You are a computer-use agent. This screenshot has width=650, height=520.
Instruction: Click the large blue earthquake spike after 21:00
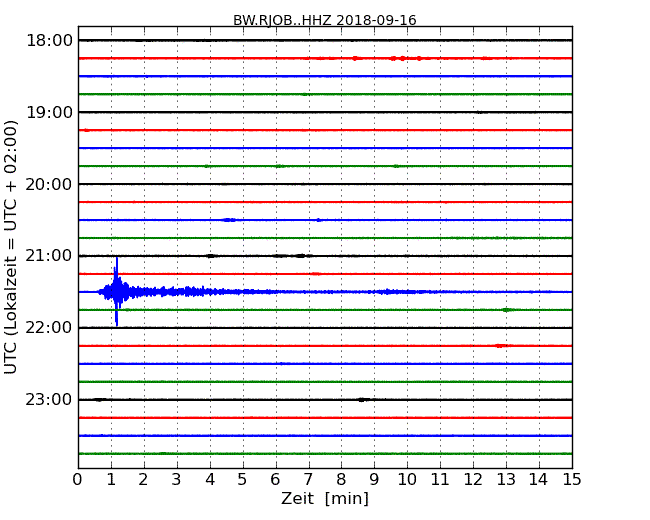pos(117,292)
